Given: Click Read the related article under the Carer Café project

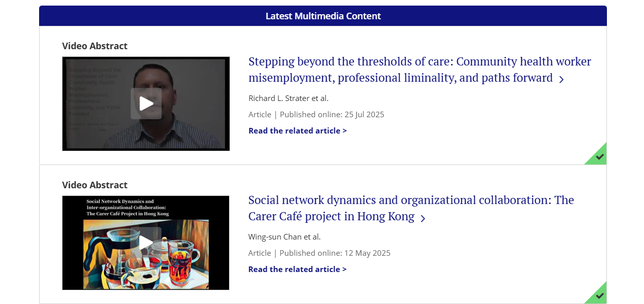Looking at the screenshot, I should coord(297,269).
